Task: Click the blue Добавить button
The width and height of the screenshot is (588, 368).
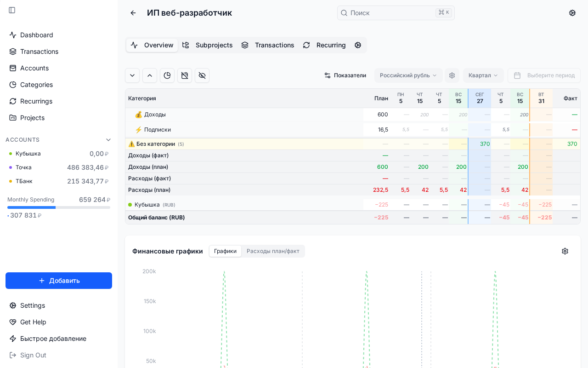Action: click(58, 281)
